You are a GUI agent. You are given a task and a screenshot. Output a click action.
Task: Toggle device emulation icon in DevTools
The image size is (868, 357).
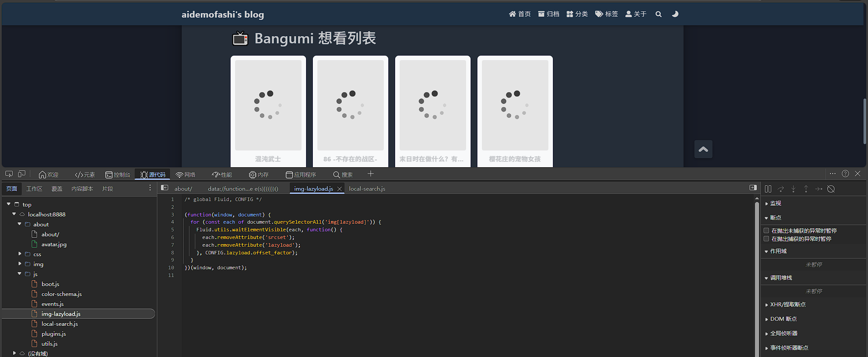click(22, 174)
